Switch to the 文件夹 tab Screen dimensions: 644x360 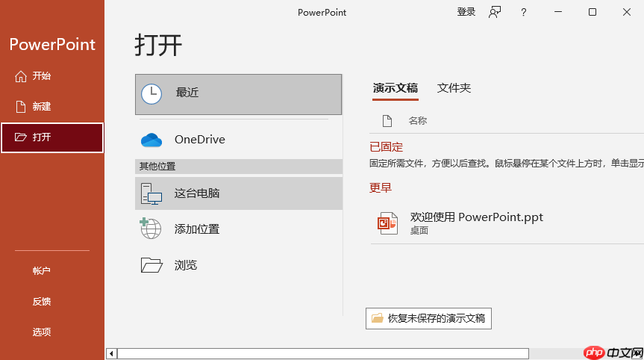[454, 88]
